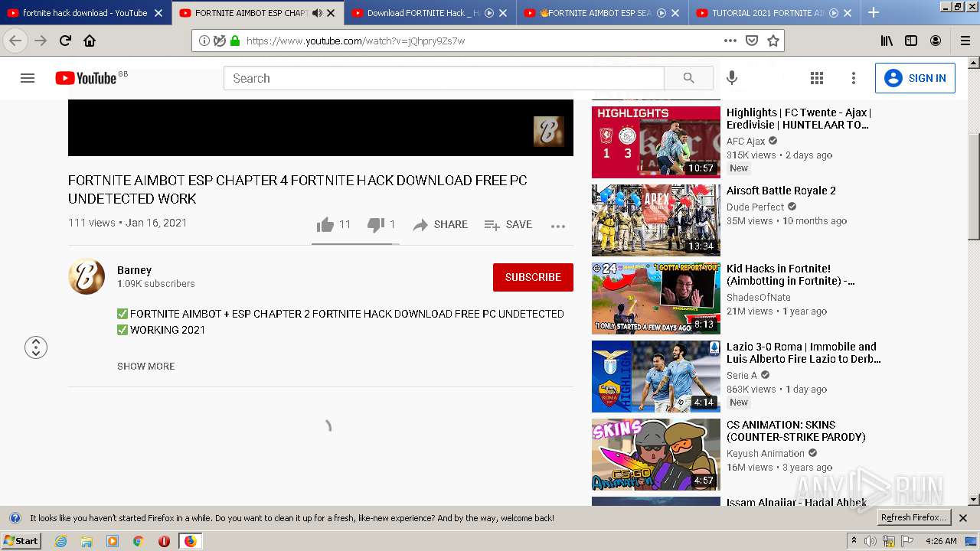Open the Firefox application menu
This screenshot has height=551, width=980.
point(965,41)
